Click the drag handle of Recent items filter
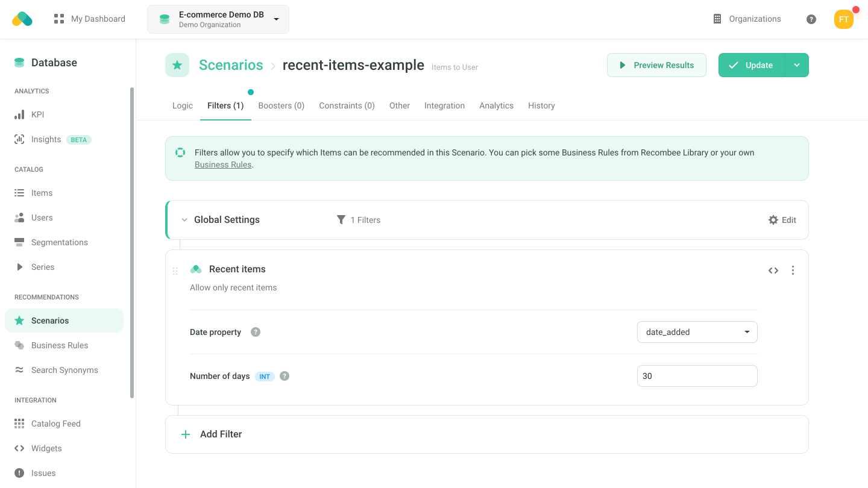This screenshot has width=868, height=488. [x=175, y=271]
